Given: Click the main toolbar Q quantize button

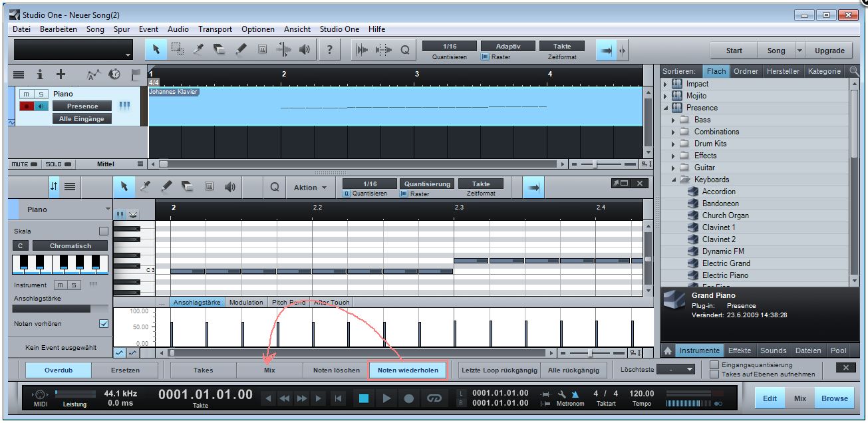Looking at the screenshot, I should tap(404, 50).
